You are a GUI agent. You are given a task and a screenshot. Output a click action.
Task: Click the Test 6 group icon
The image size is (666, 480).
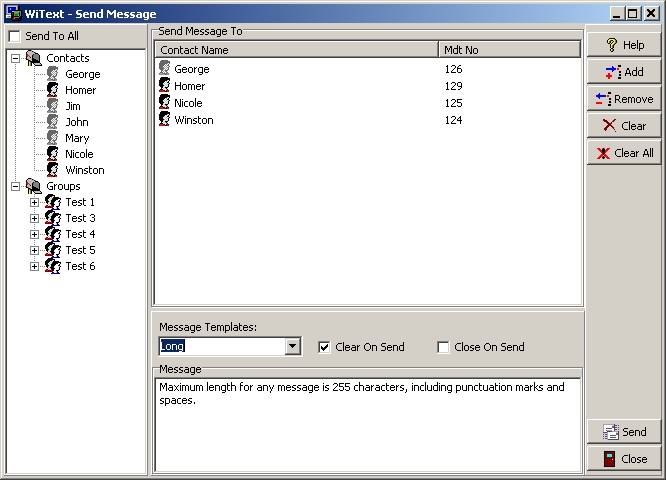pos(53,266)
